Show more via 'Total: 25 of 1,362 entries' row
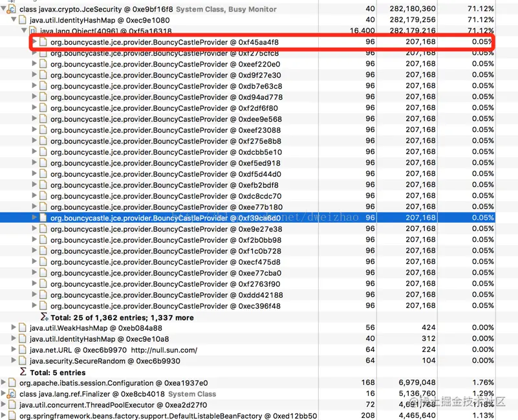The image size is (518, 420). click(122, 318)
